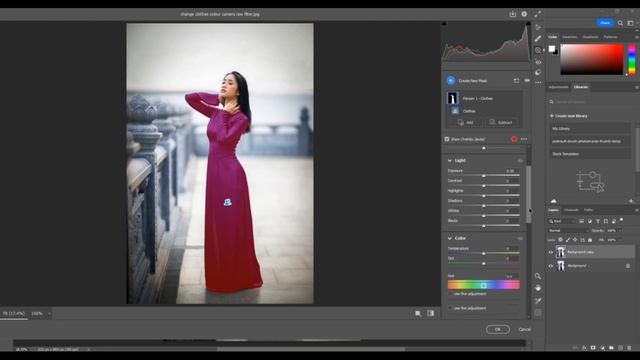Switch to the Adjustments tab

[558, 87]
